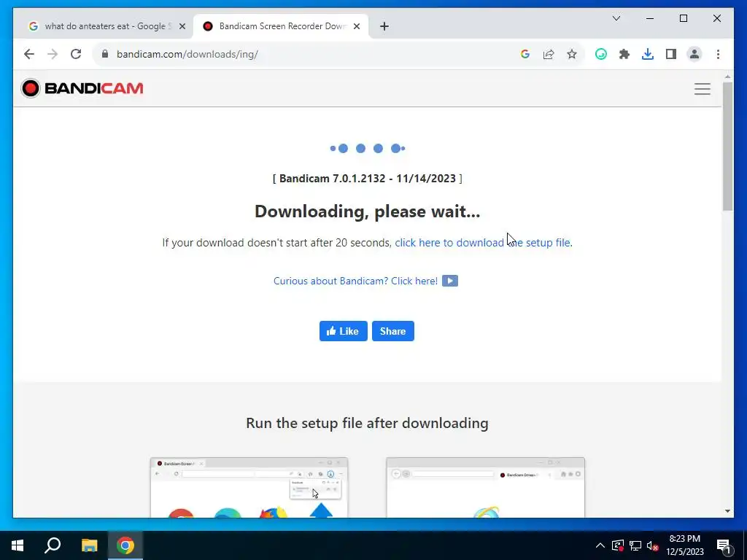Open Curious about Bandicam link
This screenshot has height=560, width=747.
coord(355,281)
